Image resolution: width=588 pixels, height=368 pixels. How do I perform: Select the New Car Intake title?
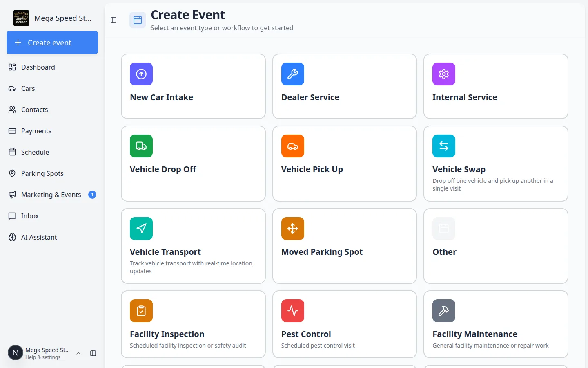click(161, 97)
